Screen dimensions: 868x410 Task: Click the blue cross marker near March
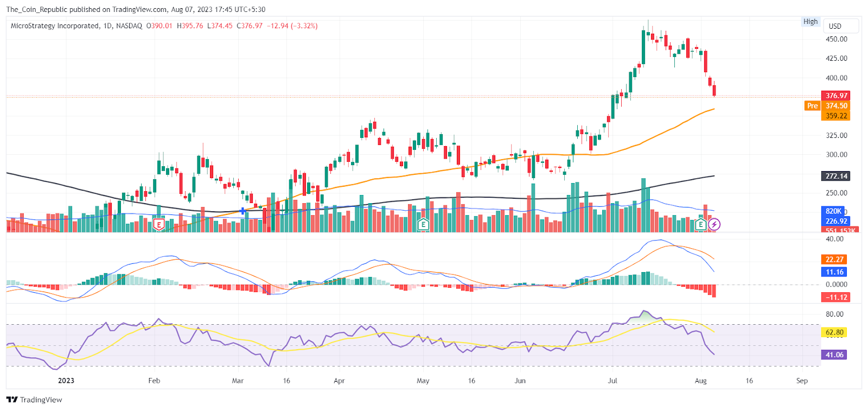[242, 211]
